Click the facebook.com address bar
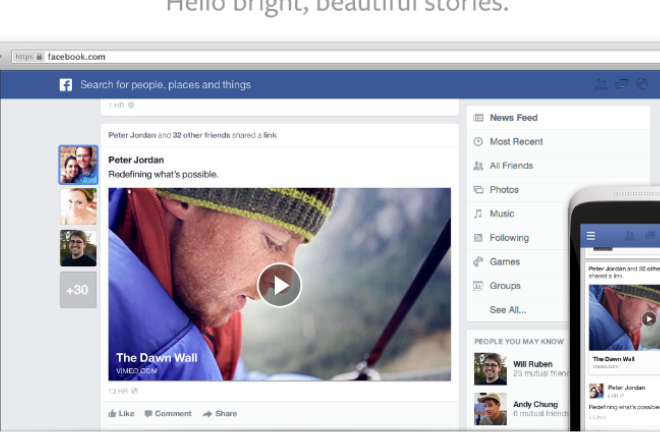Viewport: 660px width, 432px height. point(337,56)
